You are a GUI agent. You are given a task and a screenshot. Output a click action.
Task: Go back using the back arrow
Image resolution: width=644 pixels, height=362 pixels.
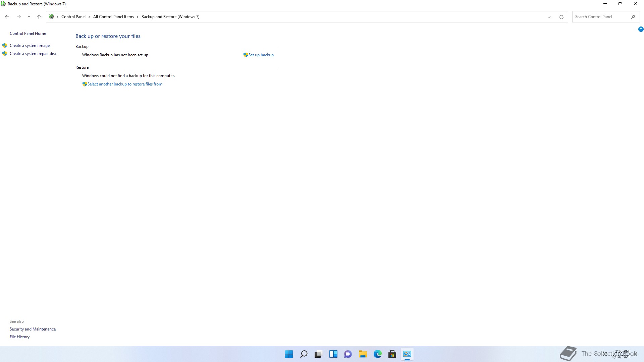(7, 17)
